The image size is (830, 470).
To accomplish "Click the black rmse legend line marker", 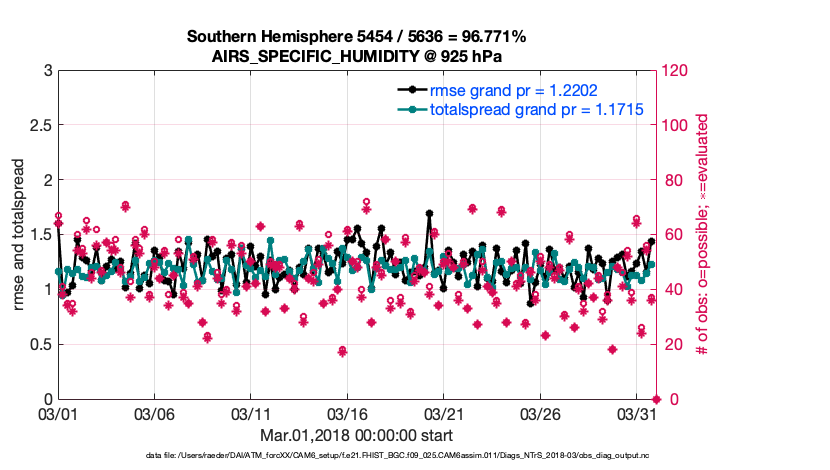I will click(409, 88).
